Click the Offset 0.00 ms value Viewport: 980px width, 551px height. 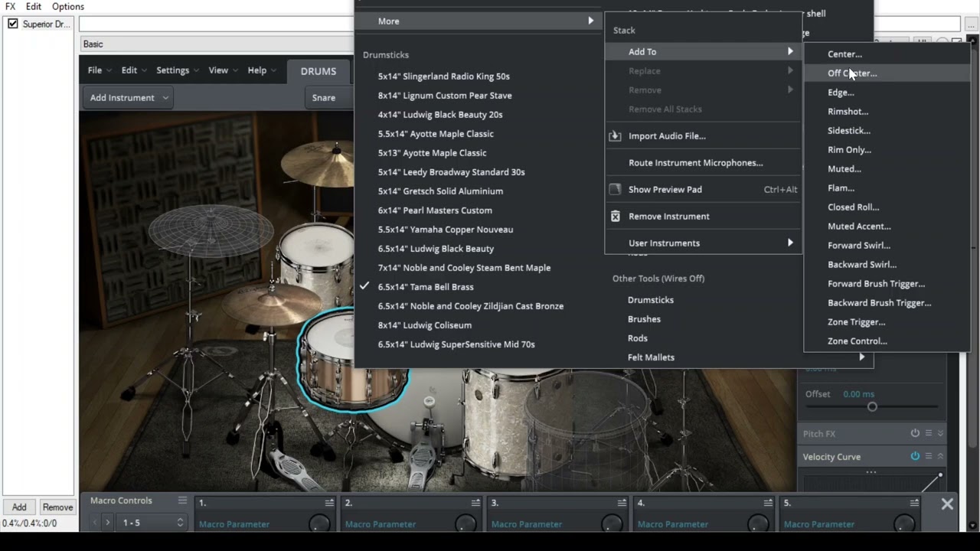[858, 394]
